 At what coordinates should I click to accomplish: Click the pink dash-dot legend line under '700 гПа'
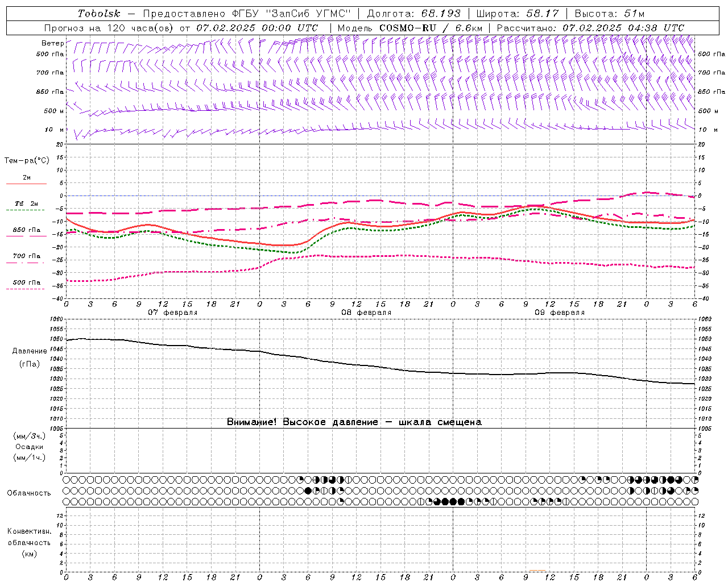coord(25,262)
